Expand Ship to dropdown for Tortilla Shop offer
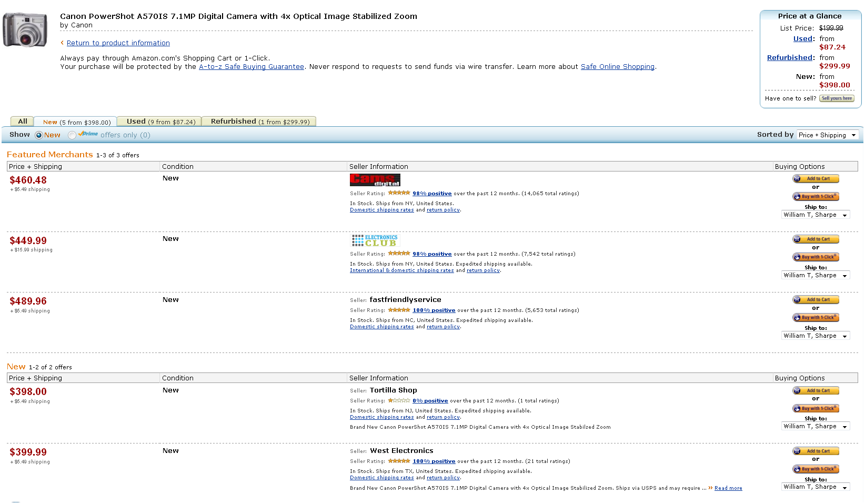The width and height of the screenshot is (865, 504). 815,427
